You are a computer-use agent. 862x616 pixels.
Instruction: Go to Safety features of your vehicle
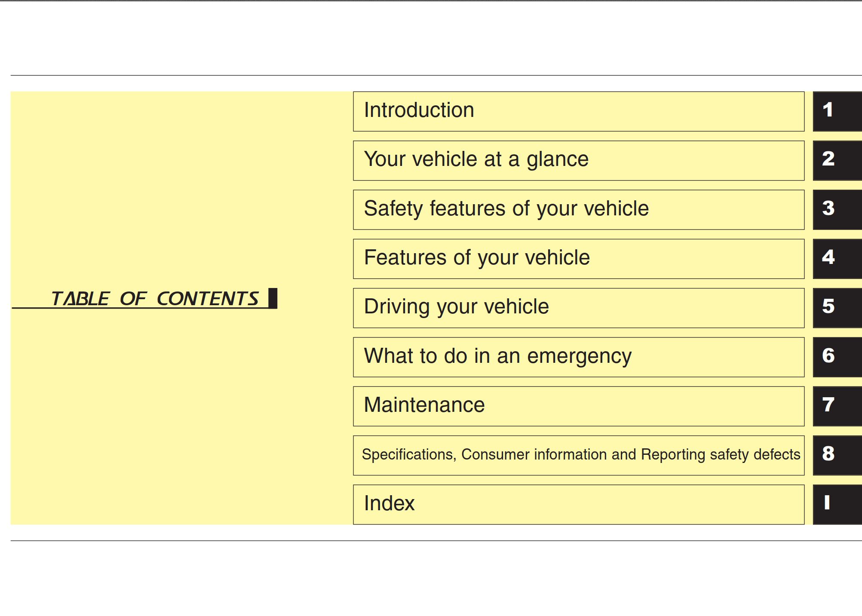click(578, 209)
